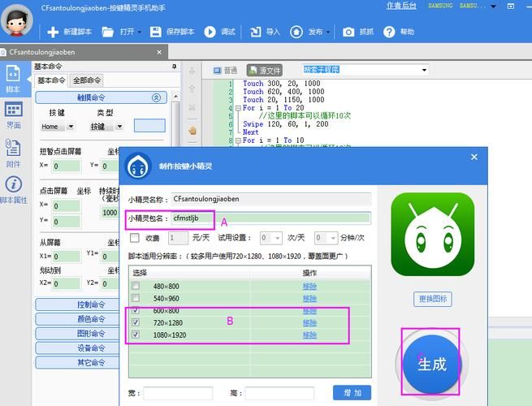Image resolution: width=532 pixels, height=406 pixels.
Task: Click the 小精灵包名 package name field
Action: pos(270,218)
